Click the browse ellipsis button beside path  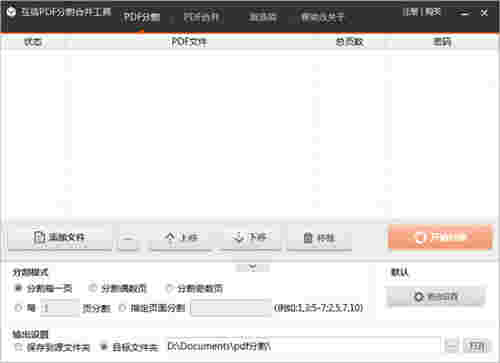[452, 347]
